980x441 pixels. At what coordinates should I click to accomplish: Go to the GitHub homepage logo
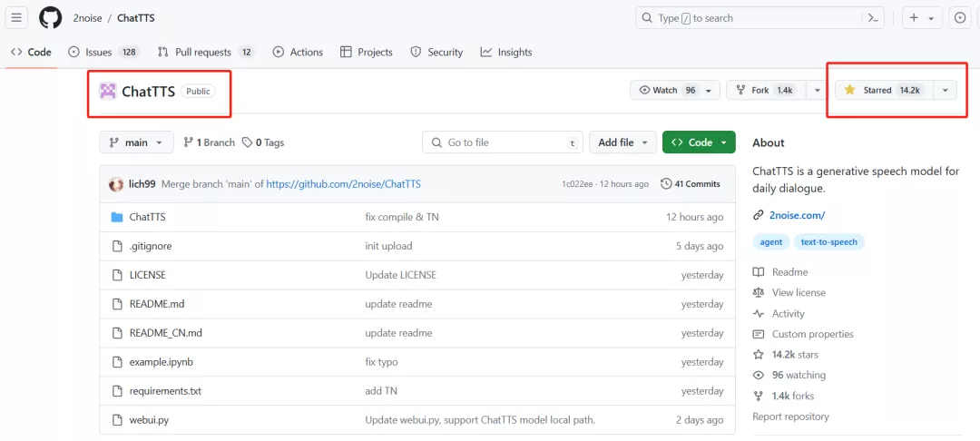click(x=51, y=18)
